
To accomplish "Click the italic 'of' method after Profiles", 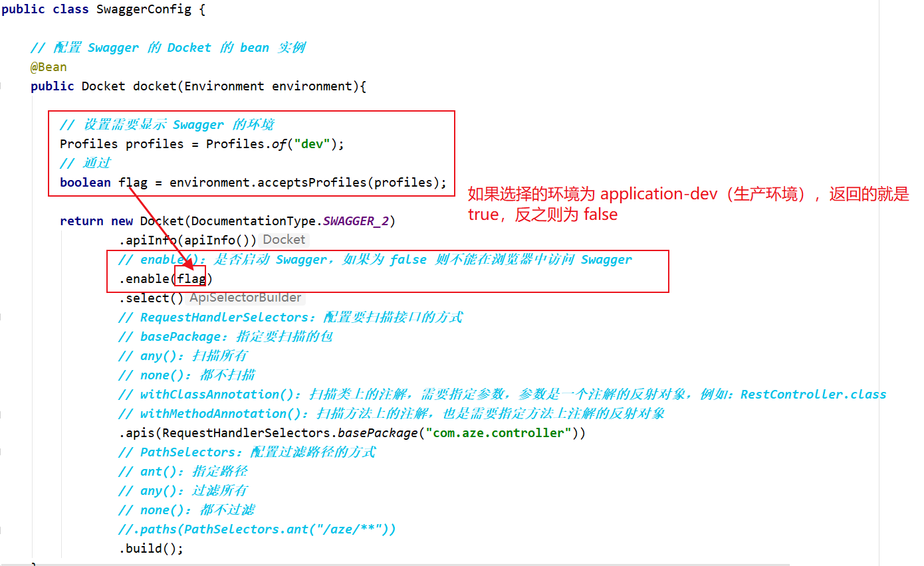I will pyautogui.click(x=279, y=144).
